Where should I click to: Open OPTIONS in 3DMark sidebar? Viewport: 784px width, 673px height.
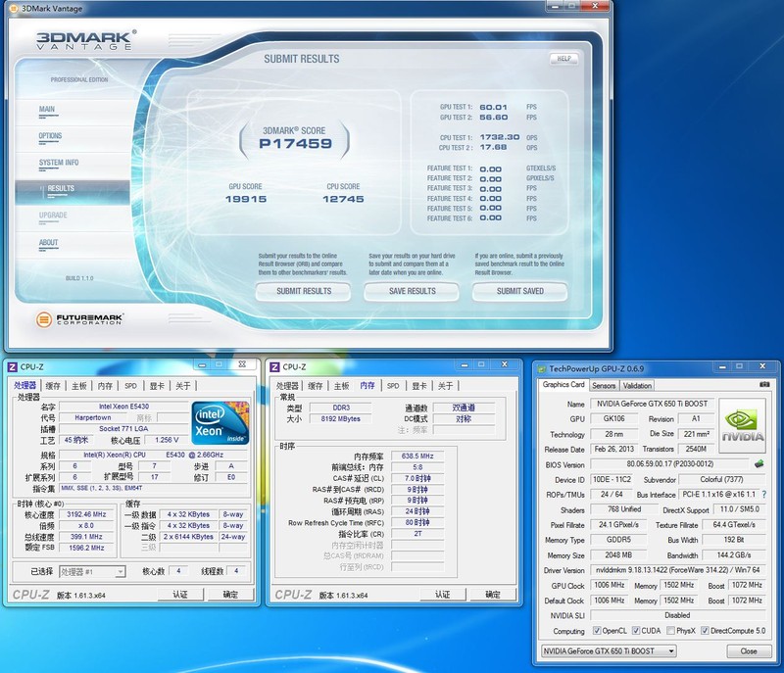pos(51,136)
